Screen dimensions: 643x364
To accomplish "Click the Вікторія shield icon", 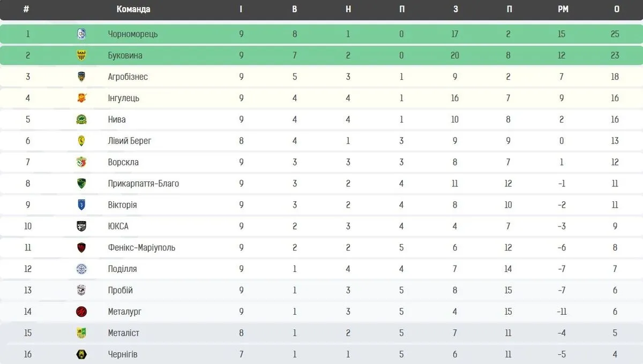I will (x=81, y=205).
